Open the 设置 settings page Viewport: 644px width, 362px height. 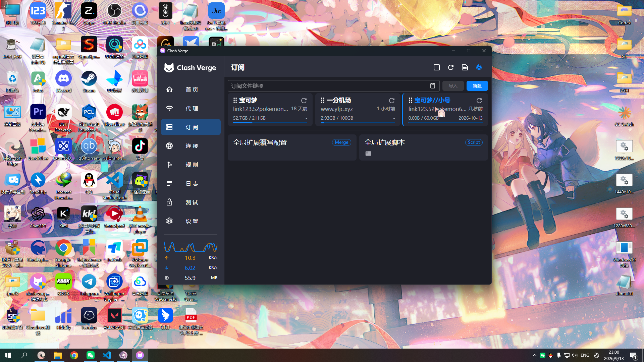(191, 221)
